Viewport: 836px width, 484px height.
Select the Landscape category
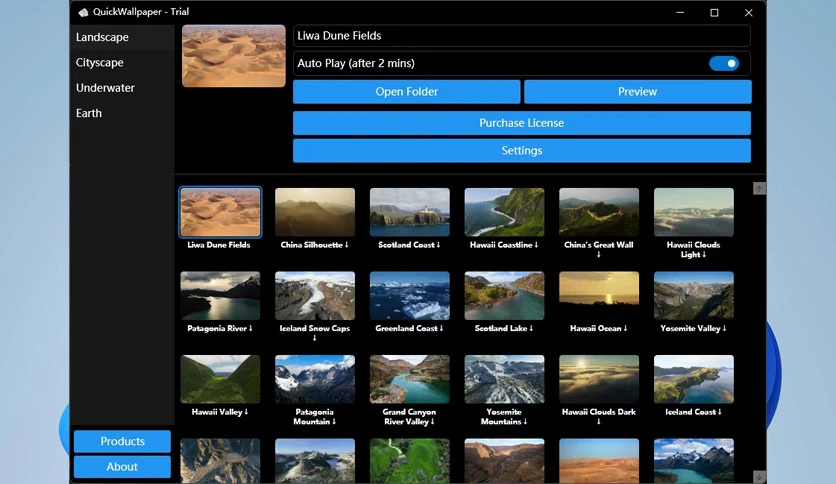122,37
